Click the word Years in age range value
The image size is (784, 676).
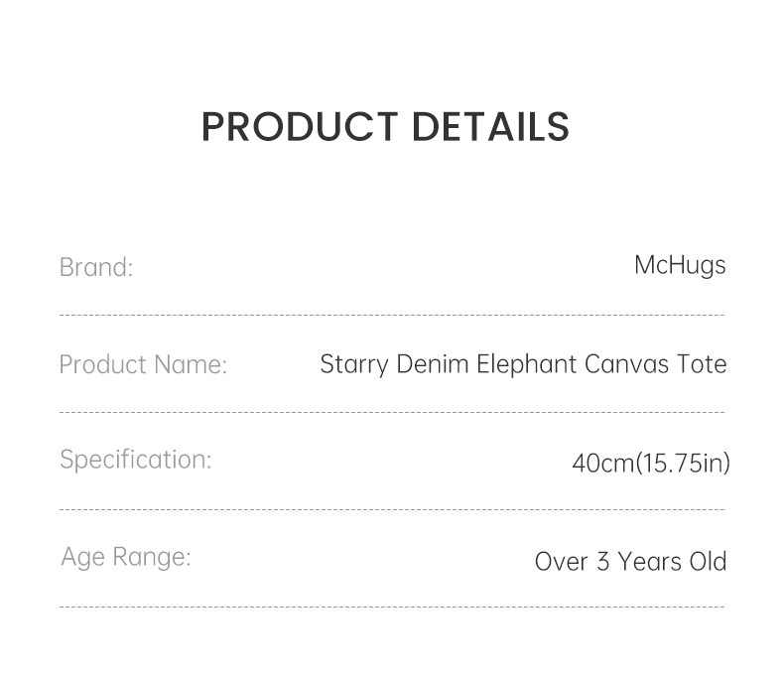click(650, 561)
